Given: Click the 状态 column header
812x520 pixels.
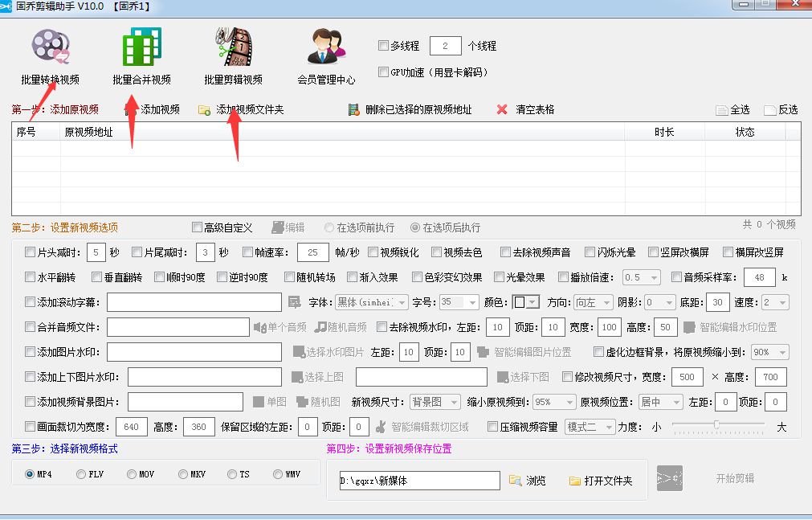Looking at the screenshot, I should point(745,132).
